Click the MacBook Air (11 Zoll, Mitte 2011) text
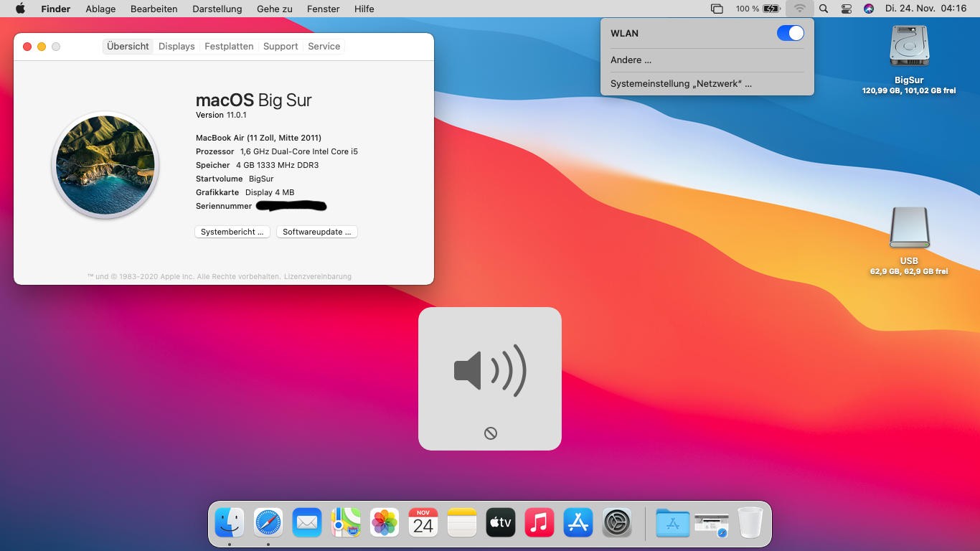Screen dimensions: 980x551 (x=258, y=138)
